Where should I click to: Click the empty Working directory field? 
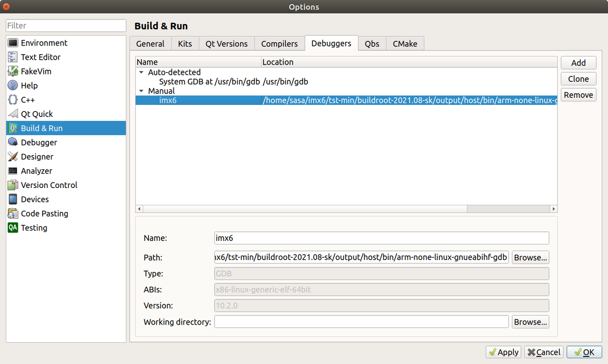[361, 322]
